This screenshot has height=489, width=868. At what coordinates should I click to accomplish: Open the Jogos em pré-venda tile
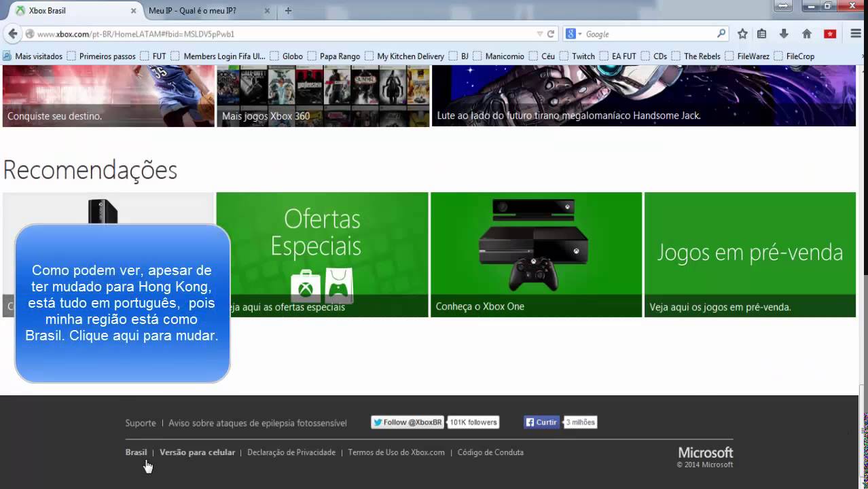tap(750, 255)
